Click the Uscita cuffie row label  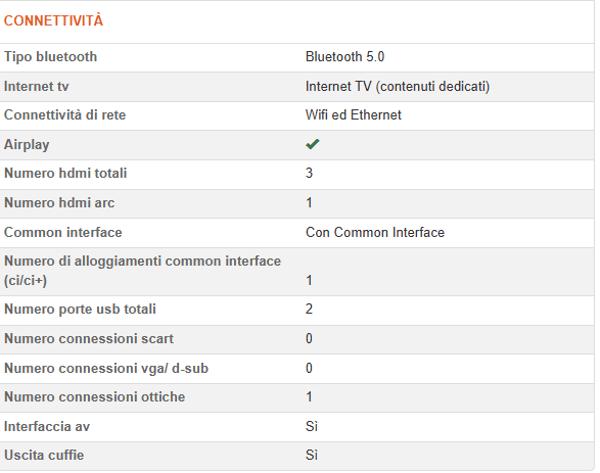[44, 456]
